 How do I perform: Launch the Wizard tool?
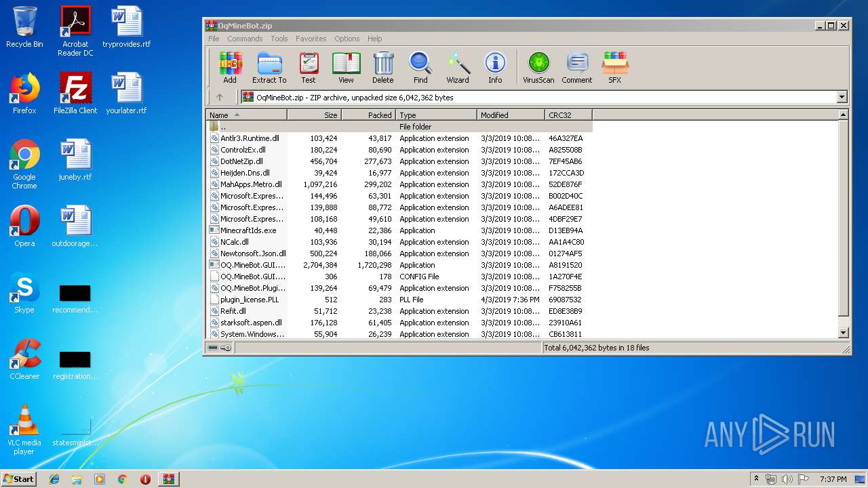458,68
